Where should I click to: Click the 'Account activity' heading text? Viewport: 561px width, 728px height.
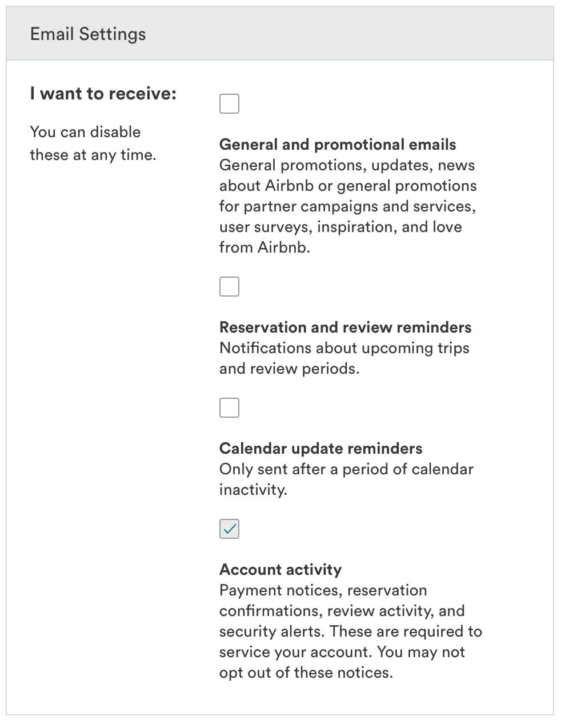[280, 570]
